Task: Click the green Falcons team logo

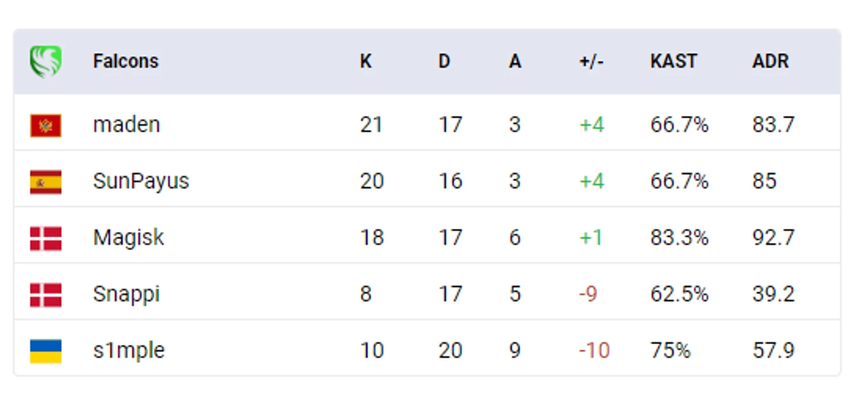Action: tap(46, 62)
